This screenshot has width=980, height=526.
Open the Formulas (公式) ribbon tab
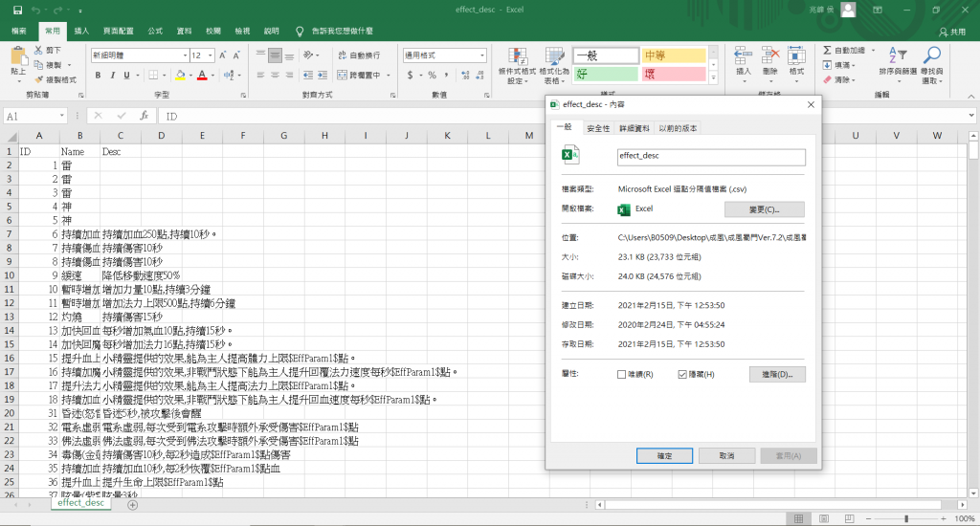[155, 31]
